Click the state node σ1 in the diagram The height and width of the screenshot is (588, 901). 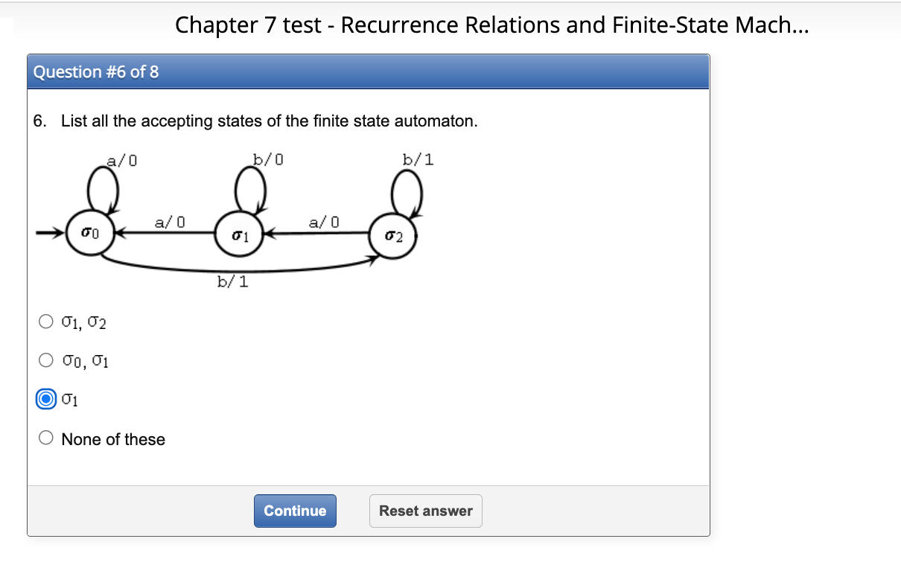240,237
